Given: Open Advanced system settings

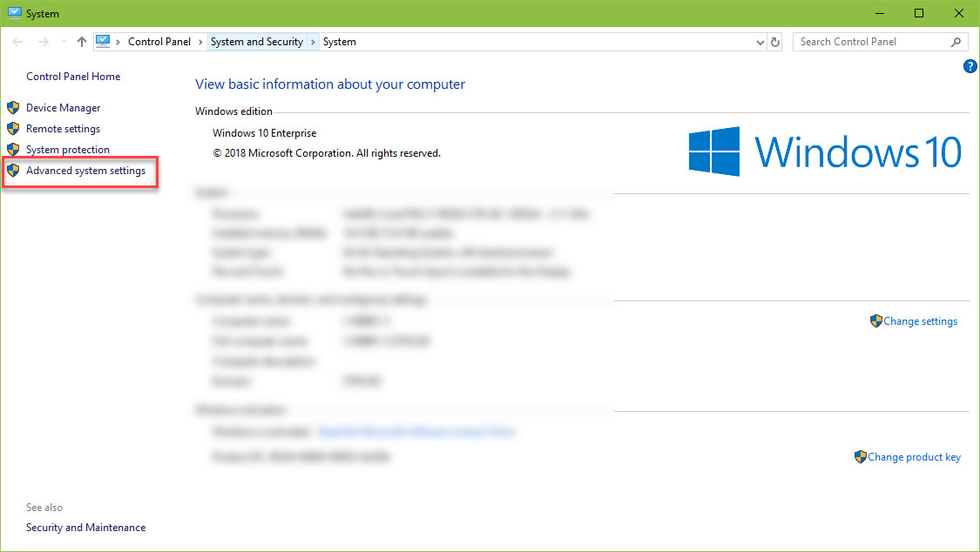Looking at the screenshot, I should pos(85,171).
